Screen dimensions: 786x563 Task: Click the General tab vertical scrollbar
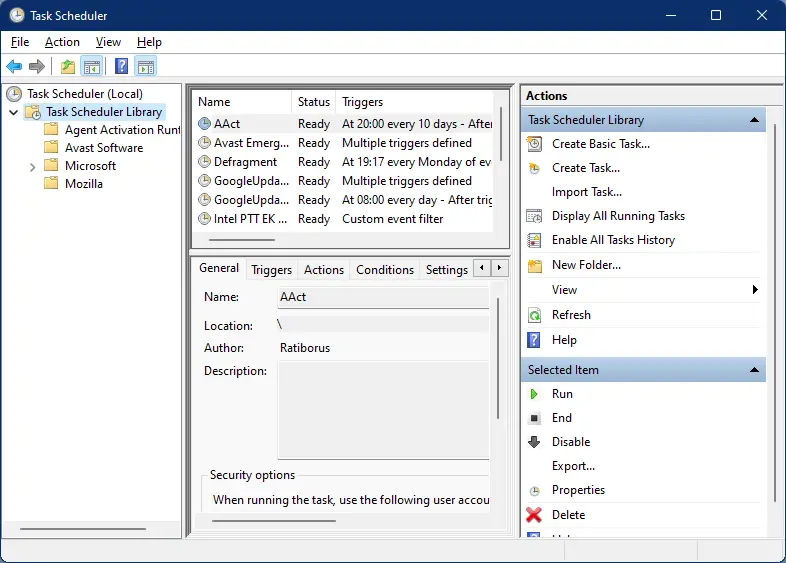pyautogui.click(x=498, y=358)
